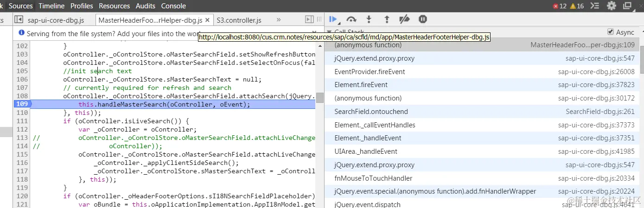Step into next function call
Viewport: 644px width, 208px height.
point(369,19)
